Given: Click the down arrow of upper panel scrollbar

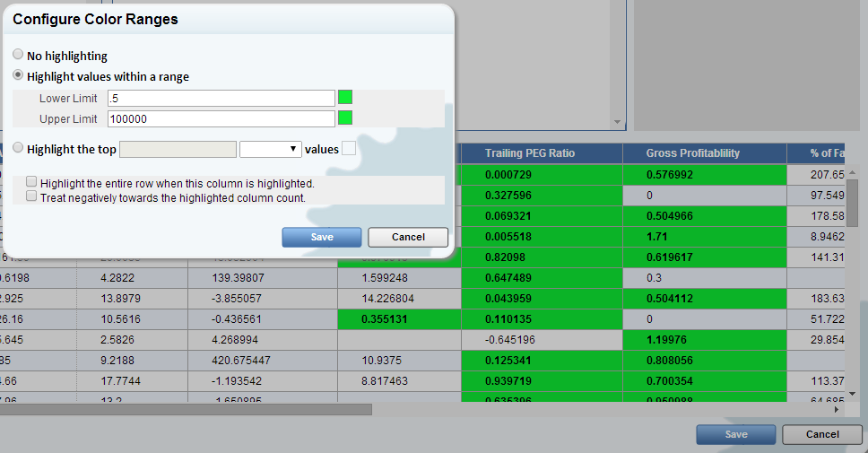Looking at the screenshot, I should click(617, 122).
